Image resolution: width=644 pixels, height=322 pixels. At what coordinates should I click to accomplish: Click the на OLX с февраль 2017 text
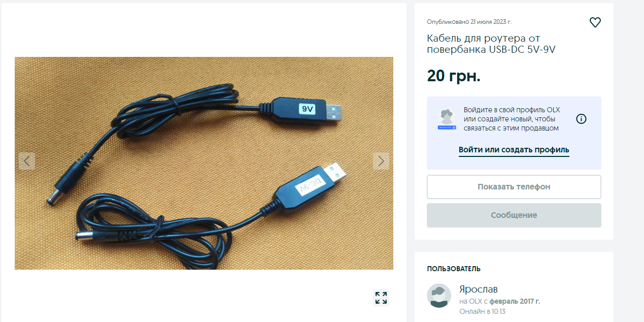tap(499, 301)
